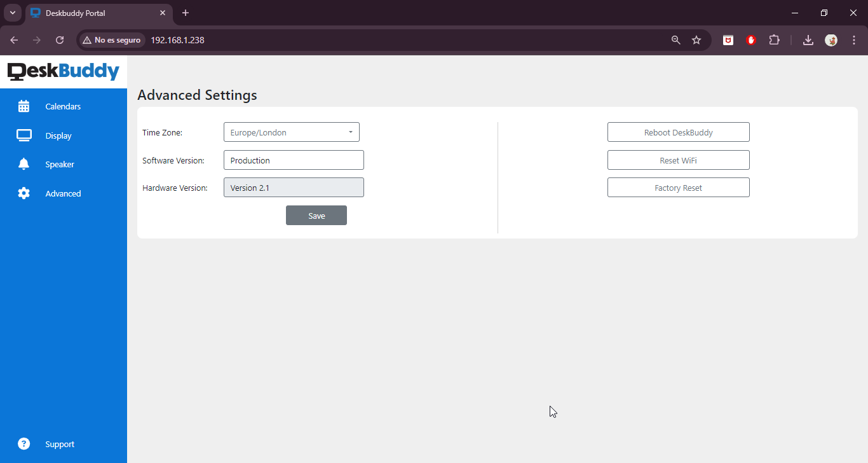Select the Display monitor icon in sidebar
The width and height of the screenshot is (868, 463).
pos(24,135)
